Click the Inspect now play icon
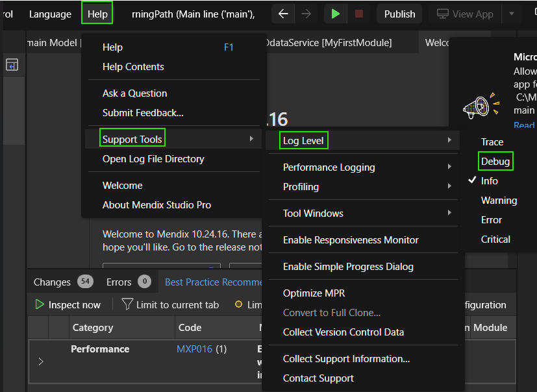This screenshot has width=537, height=392. tap(40, 304)
